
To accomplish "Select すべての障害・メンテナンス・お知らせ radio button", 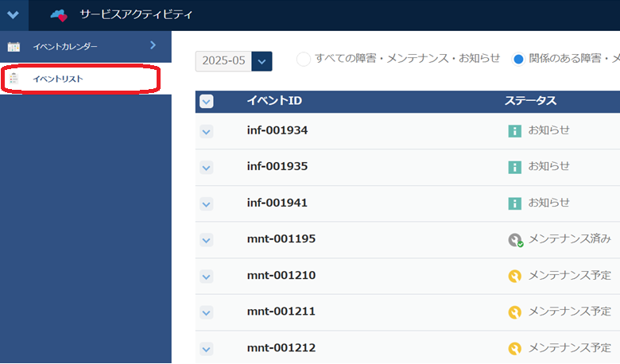I will [304, 60].
